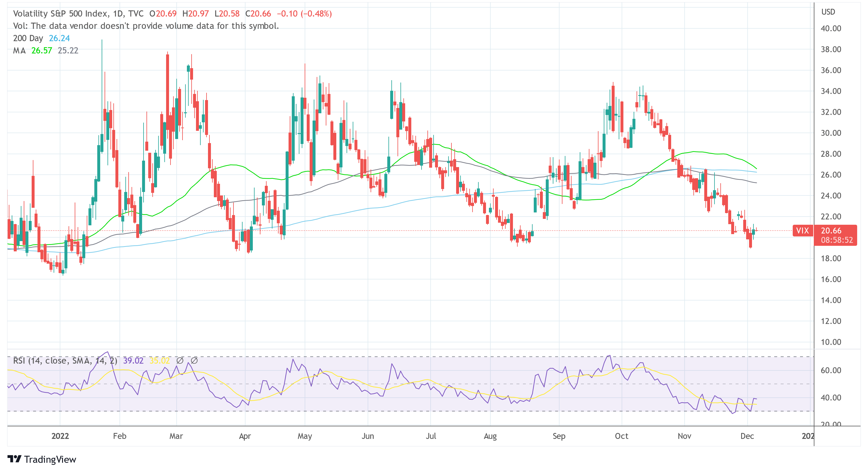The height and width of the screenshot is (472, 868).
Task: Click the TradingView text link
Action: point(50,459)
